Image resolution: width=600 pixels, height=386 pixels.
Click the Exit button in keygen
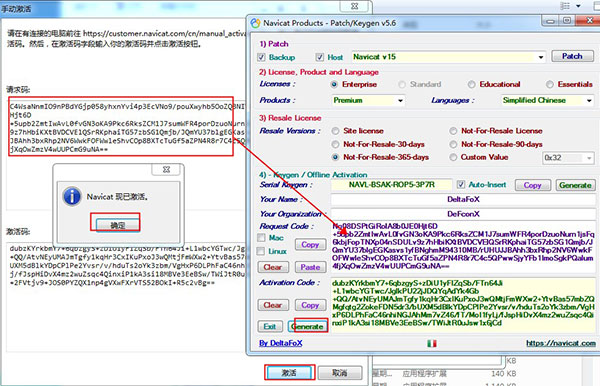click(270, 326)
